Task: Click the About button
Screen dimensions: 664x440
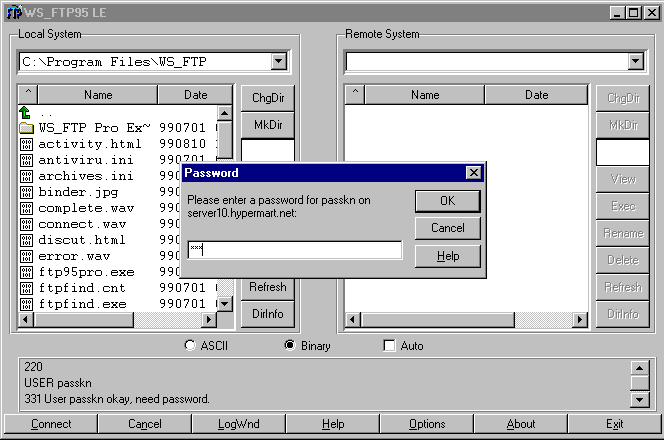Action: 521,424
